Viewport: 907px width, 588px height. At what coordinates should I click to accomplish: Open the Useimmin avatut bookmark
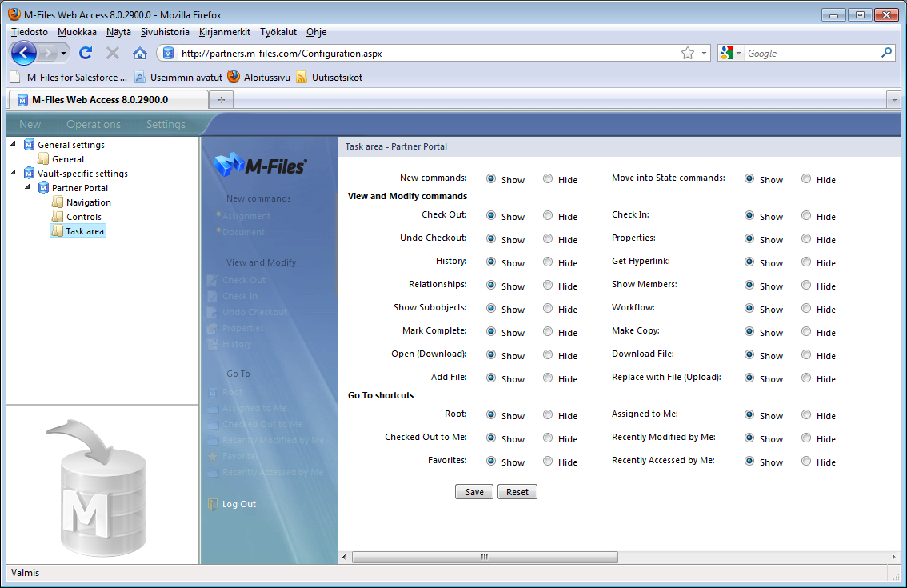[178, 77]
